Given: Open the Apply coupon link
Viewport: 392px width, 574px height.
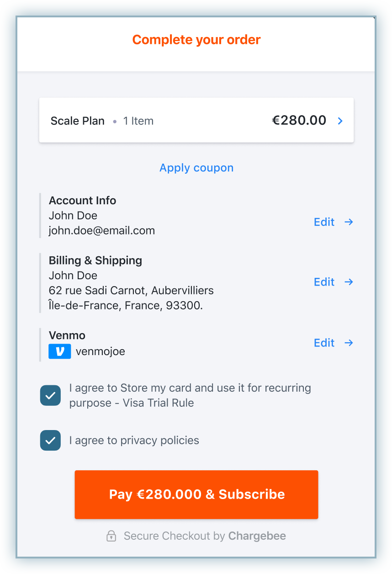Looking at the screenshot, I should [x=196, y=168].
